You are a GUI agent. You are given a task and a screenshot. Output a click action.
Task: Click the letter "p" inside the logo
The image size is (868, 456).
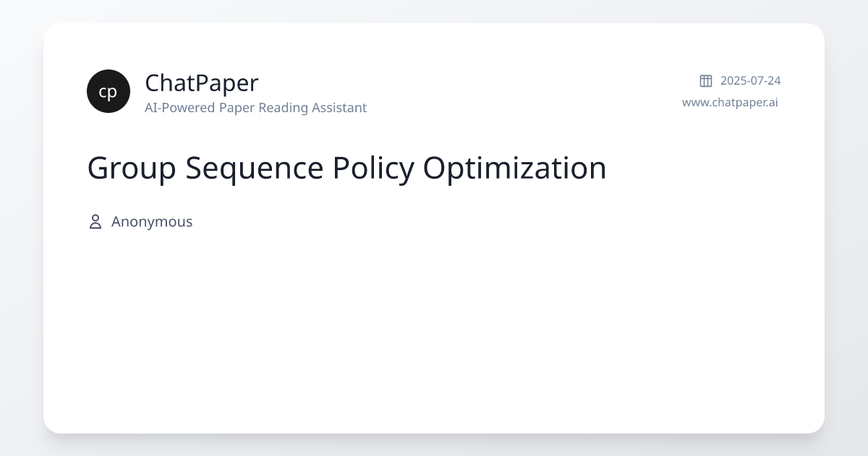click(x=113, y=93)
